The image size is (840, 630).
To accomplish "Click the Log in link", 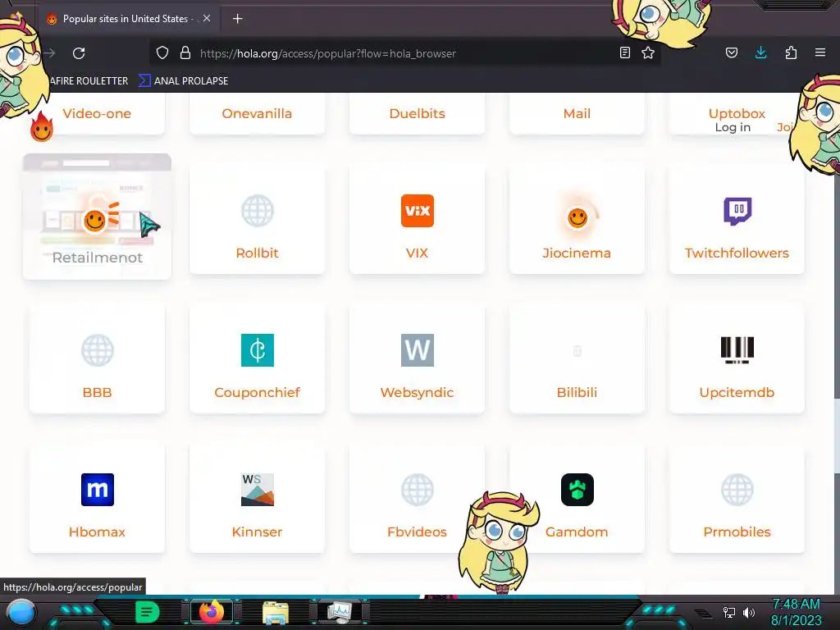I will (x=733, y=127).
